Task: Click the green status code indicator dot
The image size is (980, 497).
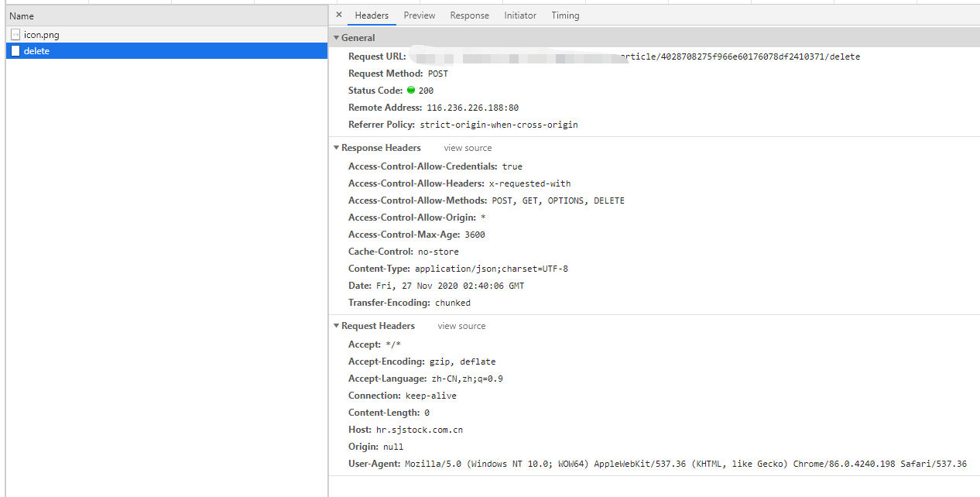Action: [x=413, y=90]
